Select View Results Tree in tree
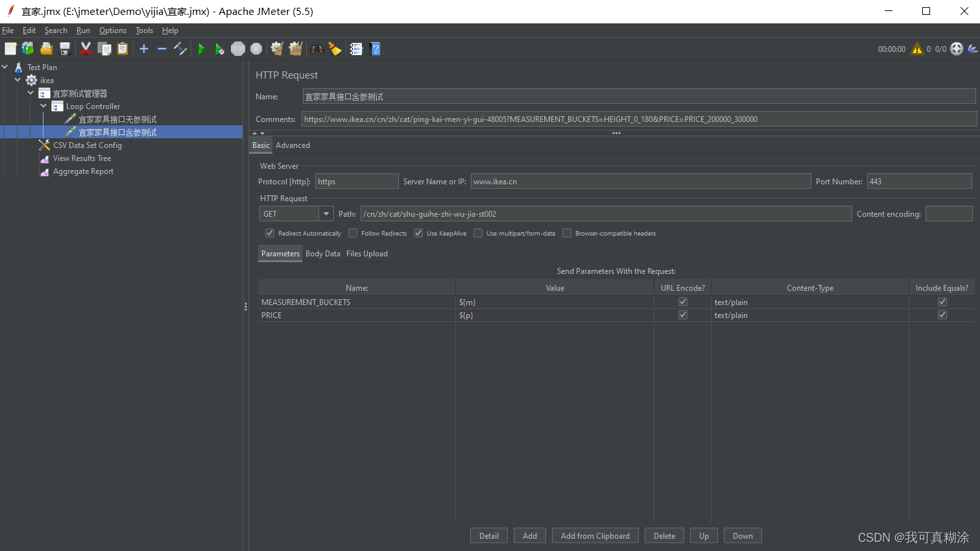 pos(82,158)
